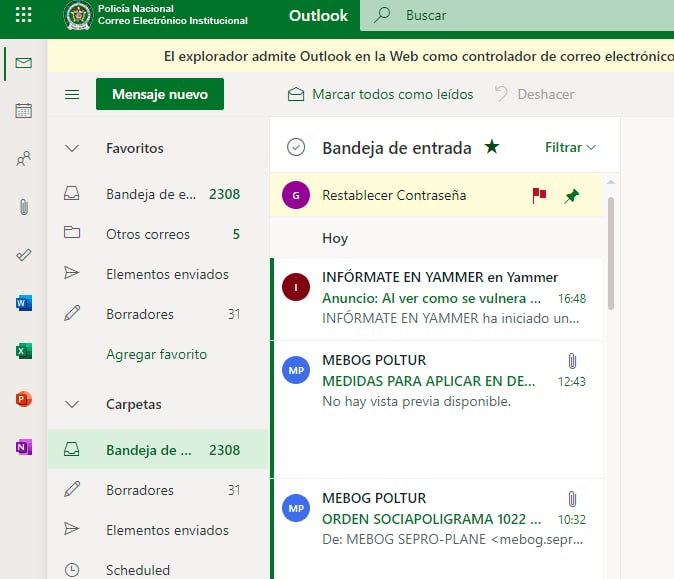The image size is (674, 579).
Task: Launch PowerPoint from the sidebar
Action: (x=24, y=399)
